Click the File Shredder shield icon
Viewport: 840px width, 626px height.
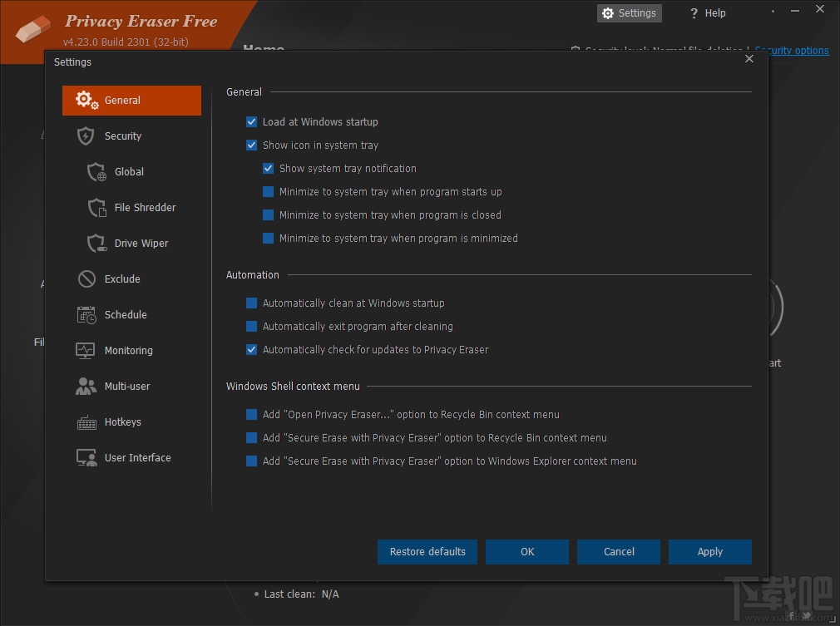[97, 208]
